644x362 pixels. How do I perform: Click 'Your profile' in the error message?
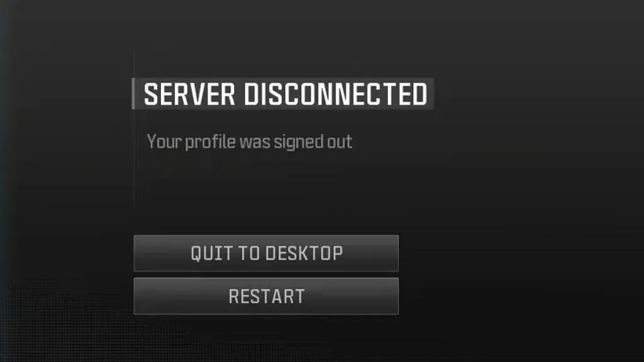point(191,142)
